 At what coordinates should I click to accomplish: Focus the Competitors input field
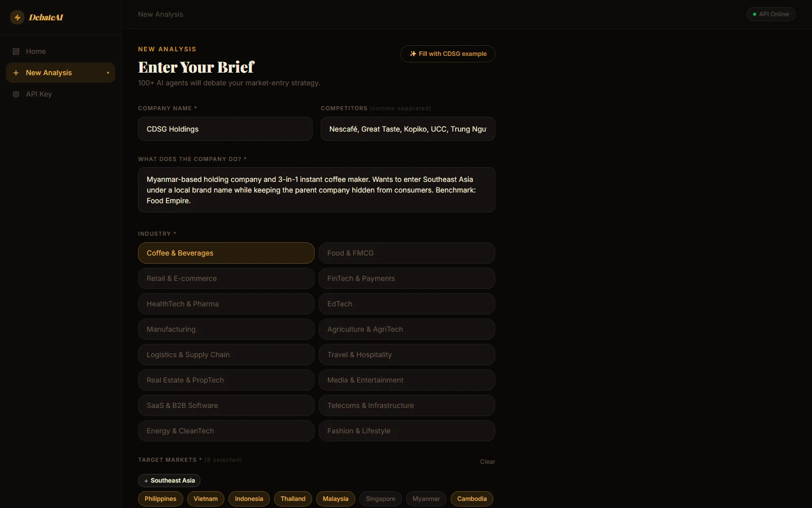pyautogui.click(x=408, y=129)
